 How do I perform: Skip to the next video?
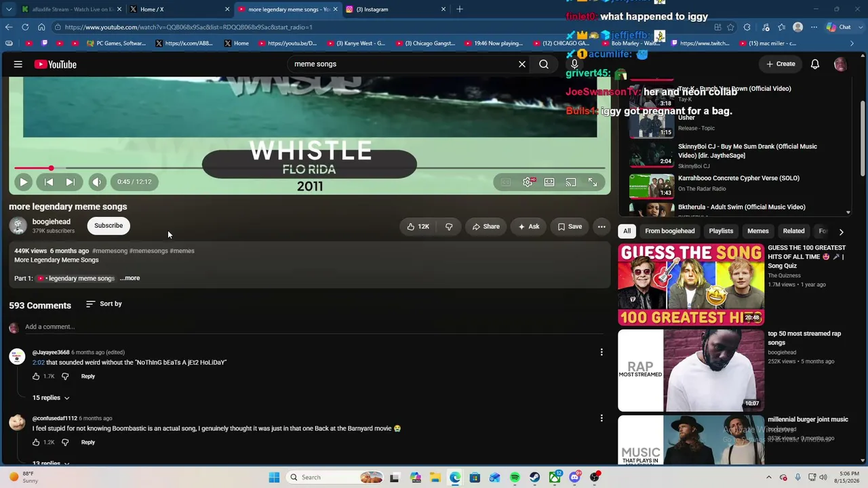pyautogui.click(x=70, y=182)
